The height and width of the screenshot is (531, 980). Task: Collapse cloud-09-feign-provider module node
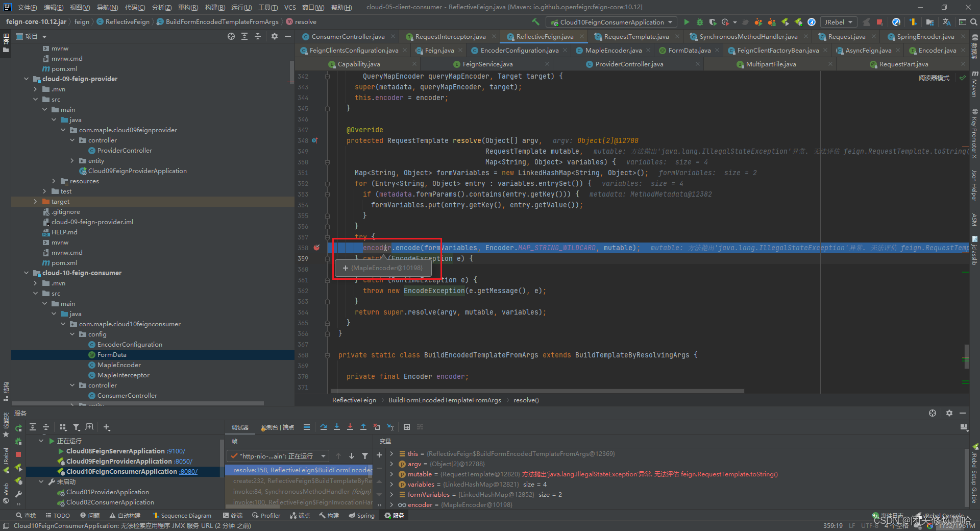point(26,79)
